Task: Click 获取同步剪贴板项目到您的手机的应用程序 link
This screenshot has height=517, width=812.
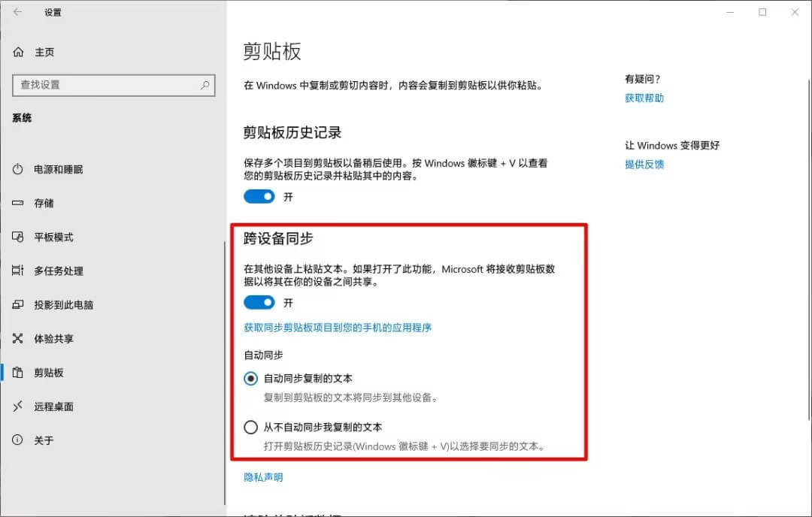Action: coord(337,328)
